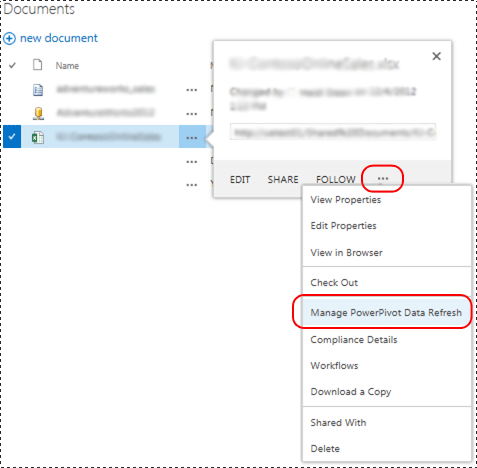The width and height of the screenshot is (477, 468).
Task: Choose Download a Copy menu item
Action: (351, 392)
